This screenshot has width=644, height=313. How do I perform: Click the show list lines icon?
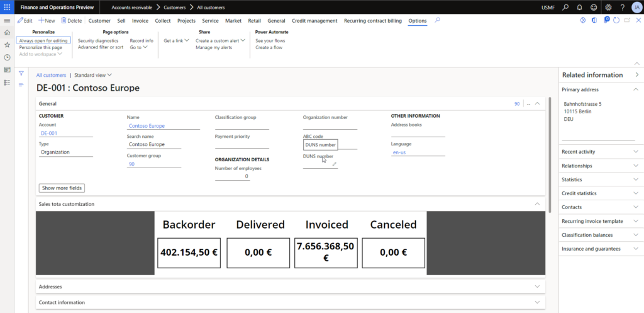click(21, 84)
